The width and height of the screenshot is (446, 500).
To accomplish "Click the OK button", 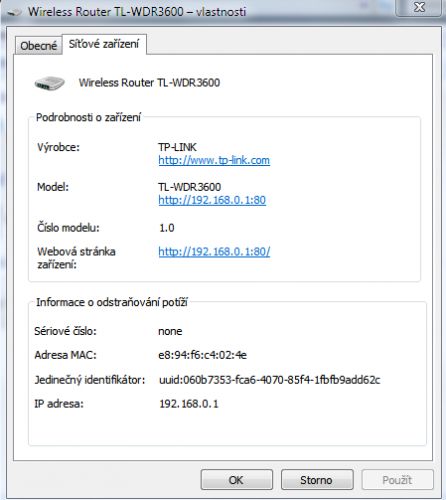I will point(237,480).
